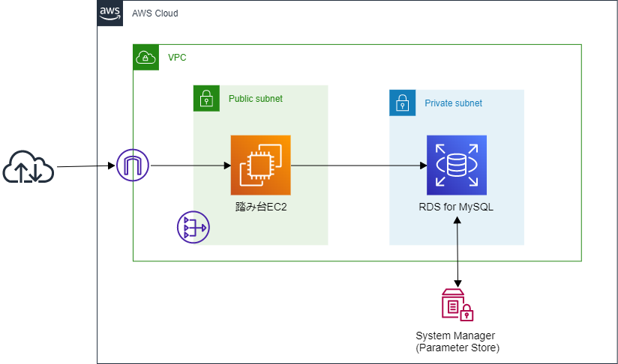This screenshot has height=364, width=618.
Task: Click the AWS logo icon
Action: 110,13
